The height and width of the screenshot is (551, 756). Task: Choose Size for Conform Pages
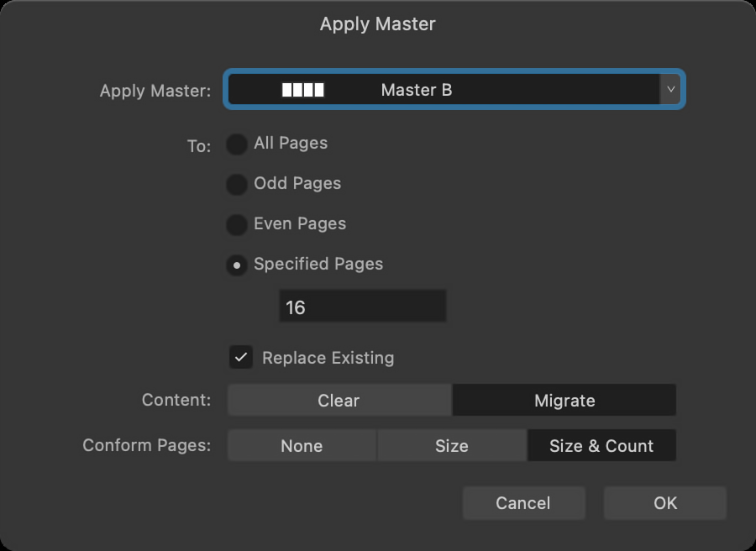pos(451,446)
